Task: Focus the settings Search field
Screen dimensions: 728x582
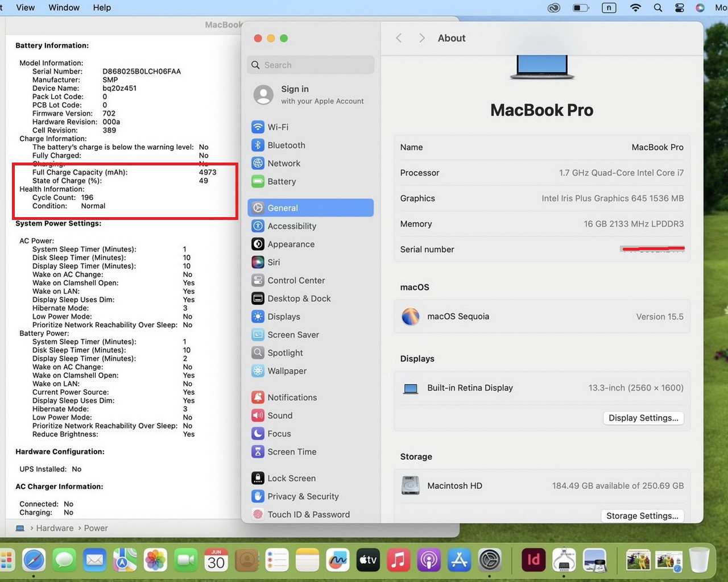Action: pos(311,65)
